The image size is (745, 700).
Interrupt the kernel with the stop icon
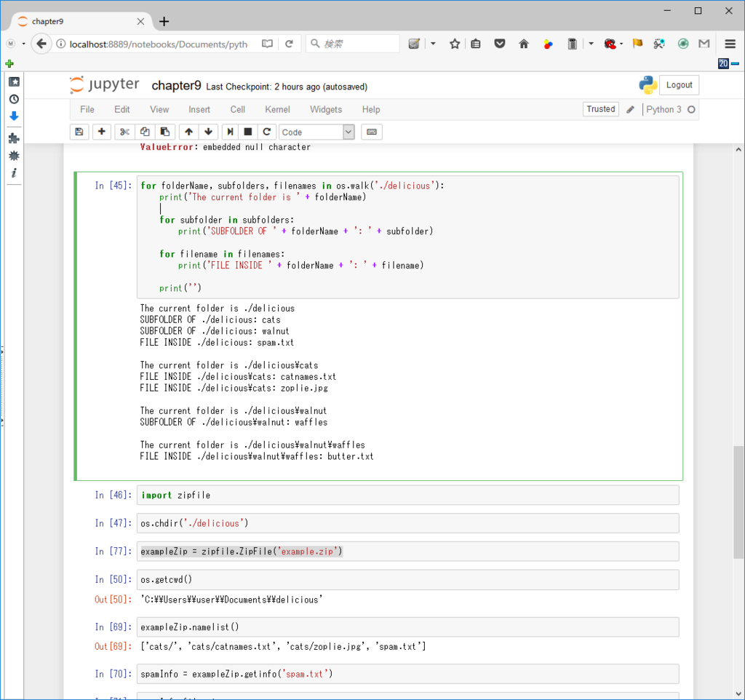[247, 132]
